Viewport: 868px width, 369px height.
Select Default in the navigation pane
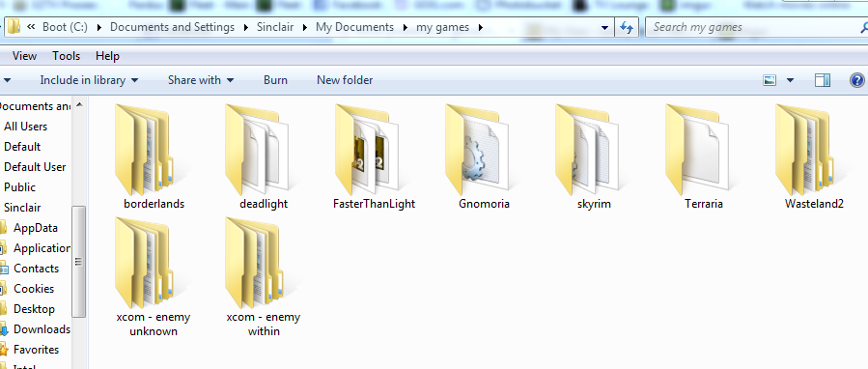coord(22,147)
